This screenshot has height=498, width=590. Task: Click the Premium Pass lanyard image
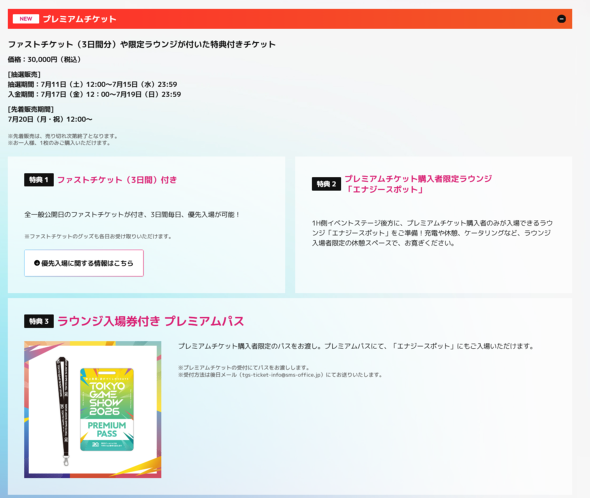click(x=93, y=410)
